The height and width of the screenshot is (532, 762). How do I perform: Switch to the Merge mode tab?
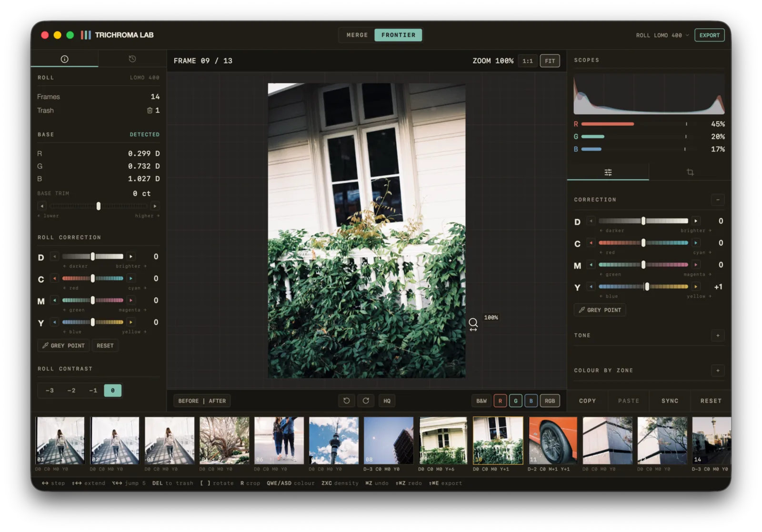(x=357, y=35)
